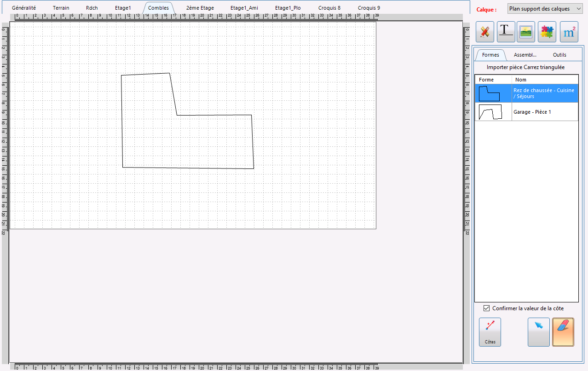This screenshot has width=588, height=371.
Task: Toggle Confirmer la valeur de la côte checkbox
Action: click(487, 308)
